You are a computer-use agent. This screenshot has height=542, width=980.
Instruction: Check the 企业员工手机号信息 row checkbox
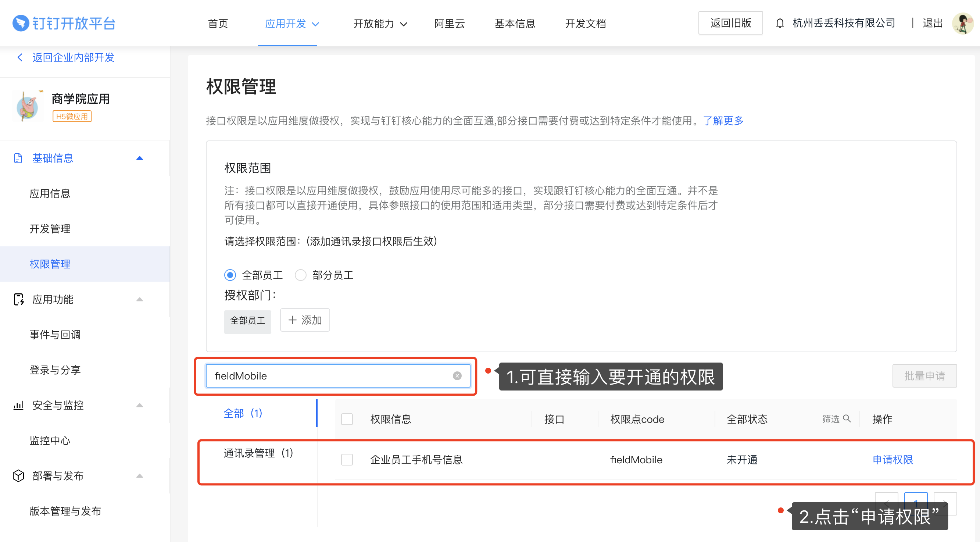click(x=347, y=459)
